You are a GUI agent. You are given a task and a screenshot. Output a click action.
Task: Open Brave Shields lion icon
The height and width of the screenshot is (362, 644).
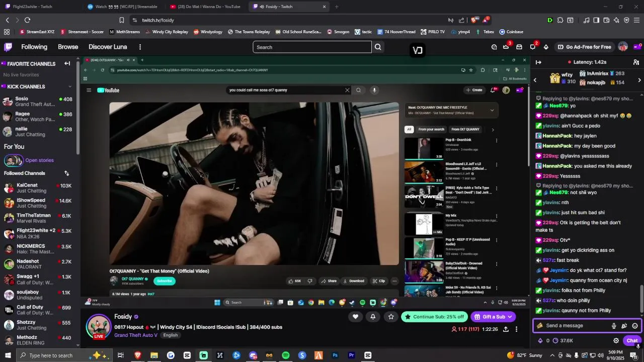[473, 20]
